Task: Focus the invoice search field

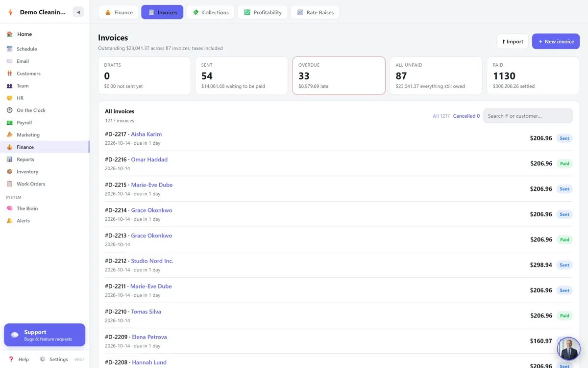Action: [528, 116]
